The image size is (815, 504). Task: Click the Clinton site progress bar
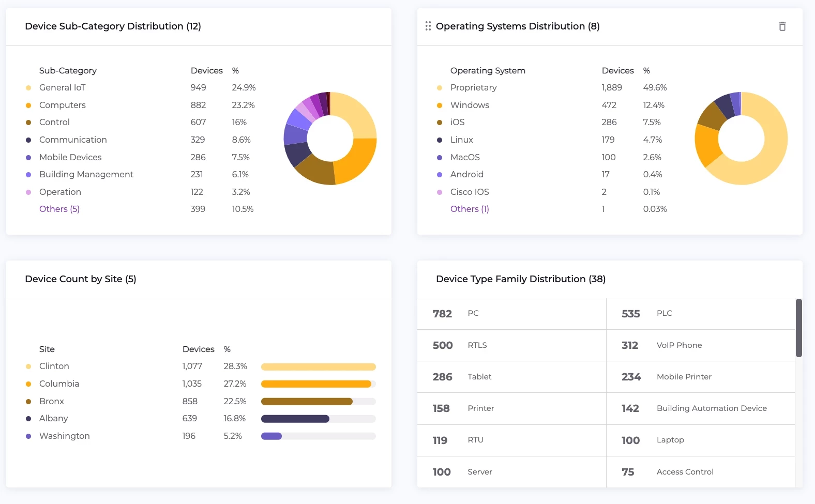318,367
